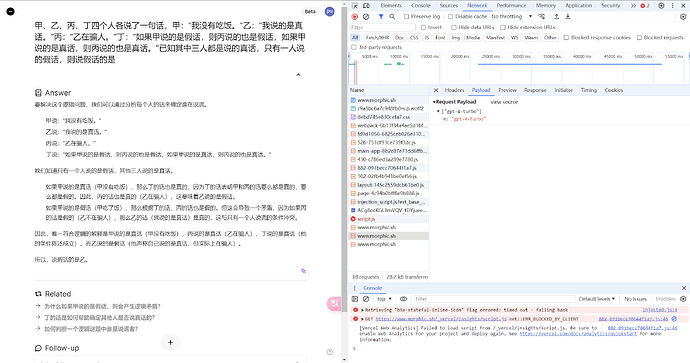
Task: Check Hide data URLs
Action: tap(454, 27)
